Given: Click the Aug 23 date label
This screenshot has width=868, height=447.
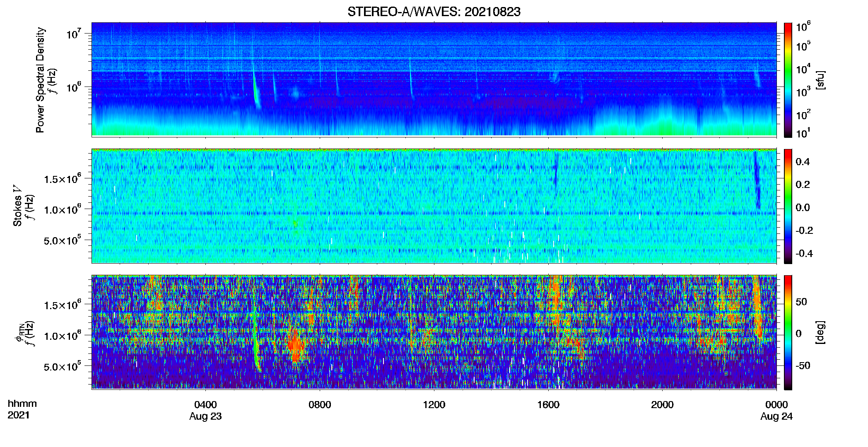Looking at the screenshot, I should point(205,416).
